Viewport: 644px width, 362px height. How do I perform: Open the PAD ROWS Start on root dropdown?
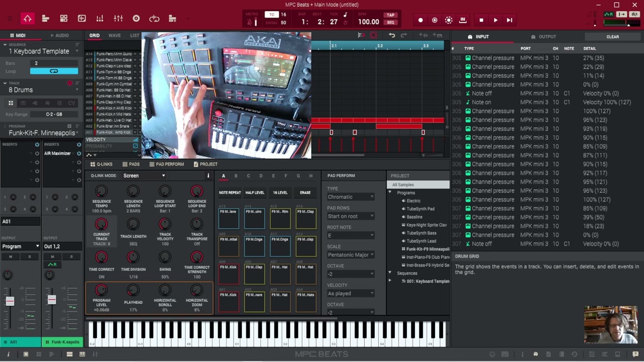tap(351, 216)
